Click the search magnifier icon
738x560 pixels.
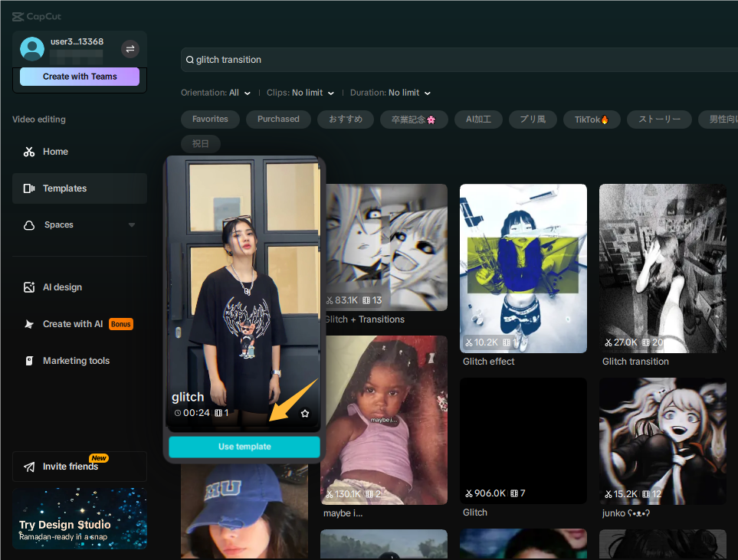[190, 60]
